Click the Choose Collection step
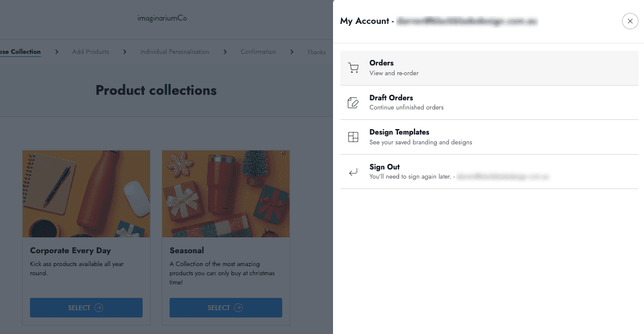Viewport: 644px width, 334px height. (x=20, y=52)
